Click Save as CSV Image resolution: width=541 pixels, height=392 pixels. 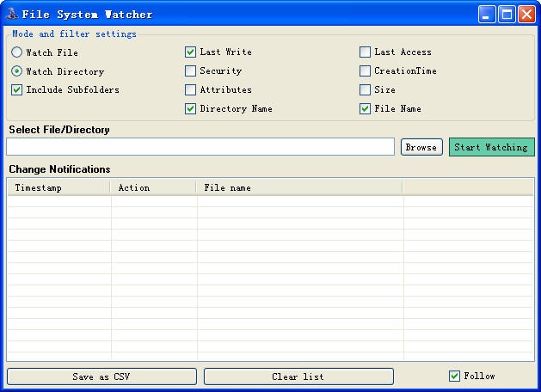(x=101, y=377)
